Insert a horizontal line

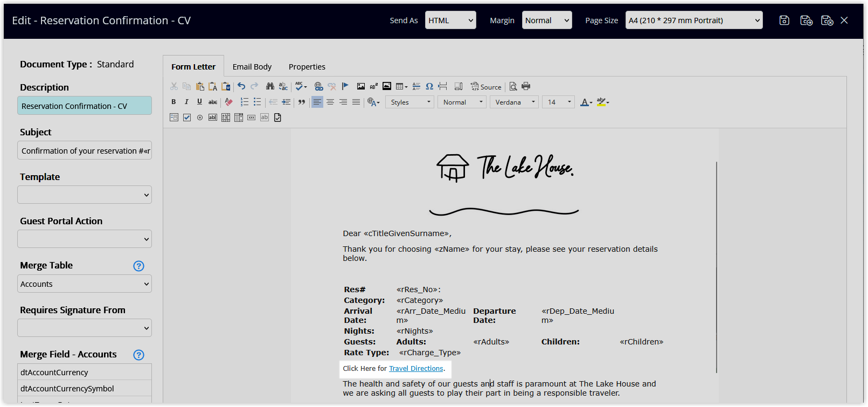click(416, 86)
